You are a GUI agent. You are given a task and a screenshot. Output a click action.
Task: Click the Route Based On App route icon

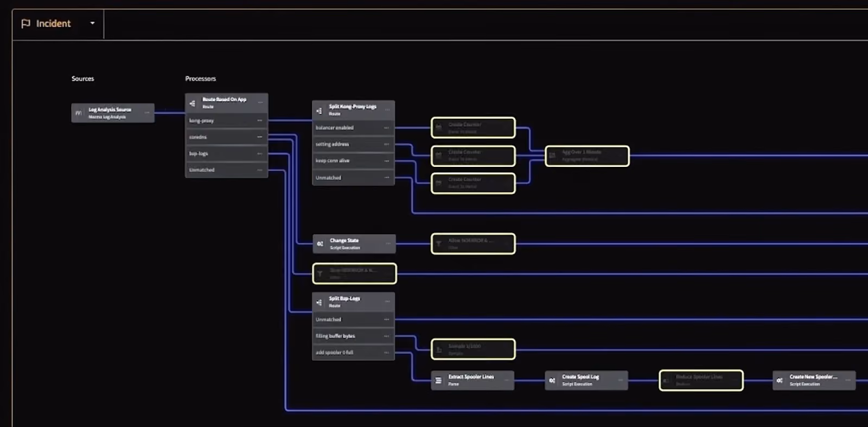pos(192,103)
